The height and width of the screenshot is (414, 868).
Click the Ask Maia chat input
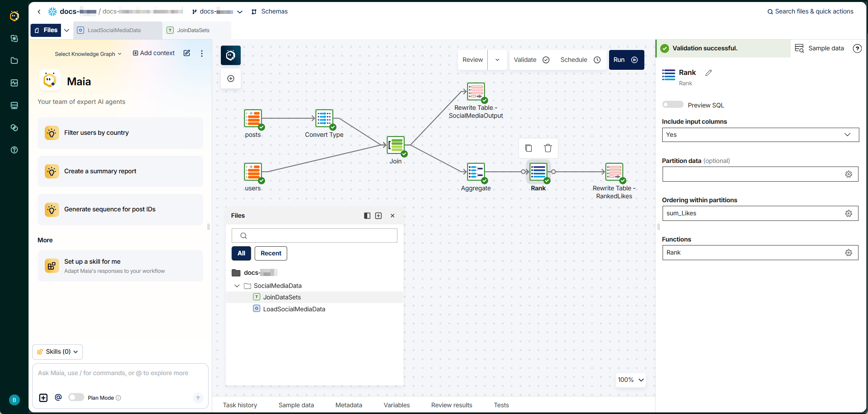(x=120, y=373)
